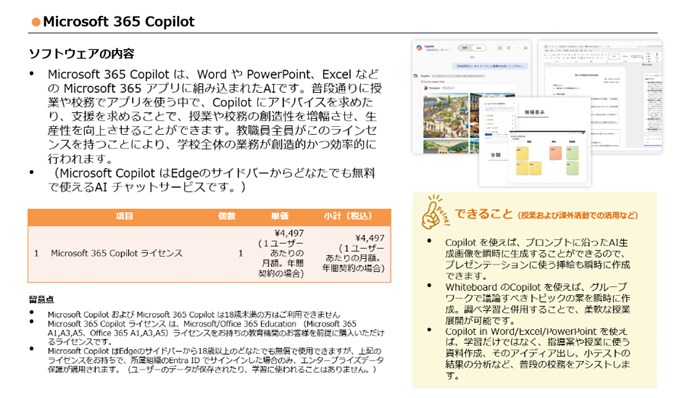Image resolution: width=698 pixels, height=398 pixels.
Task: Click the Copilot logo in chat screenshot
Action: click(419, 48)
